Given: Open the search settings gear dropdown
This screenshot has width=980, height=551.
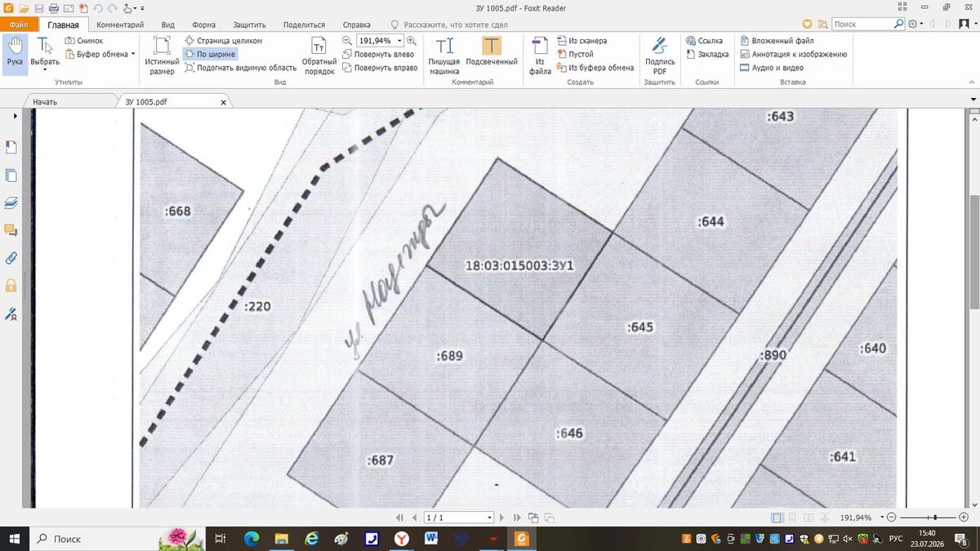Looking at the screenshot, I should tap(915, 24).
